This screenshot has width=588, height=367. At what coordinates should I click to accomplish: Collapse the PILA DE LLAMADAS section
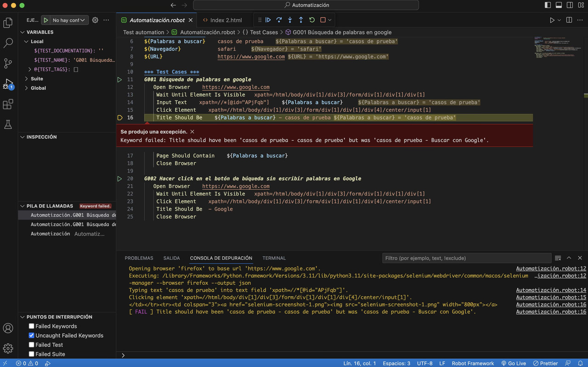tap(23, 206)
